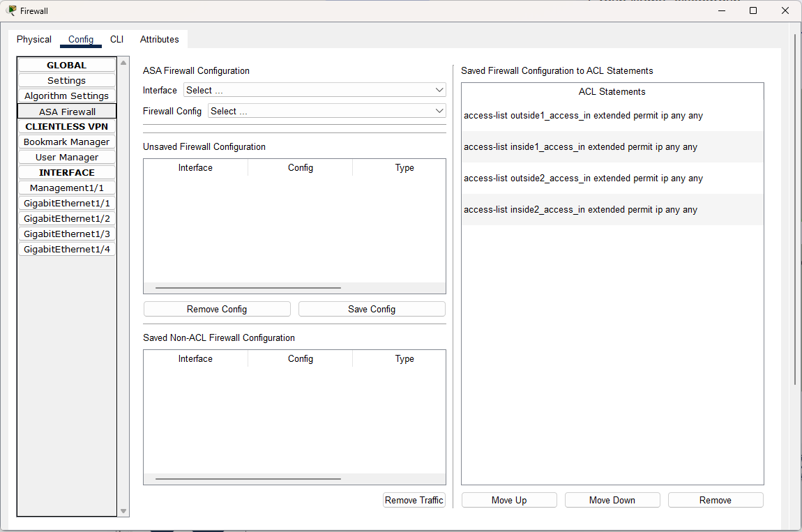Select ASA Firewall in sidebar
The height and width of the screenshot is (532, 802).
[x=66, y=111]
